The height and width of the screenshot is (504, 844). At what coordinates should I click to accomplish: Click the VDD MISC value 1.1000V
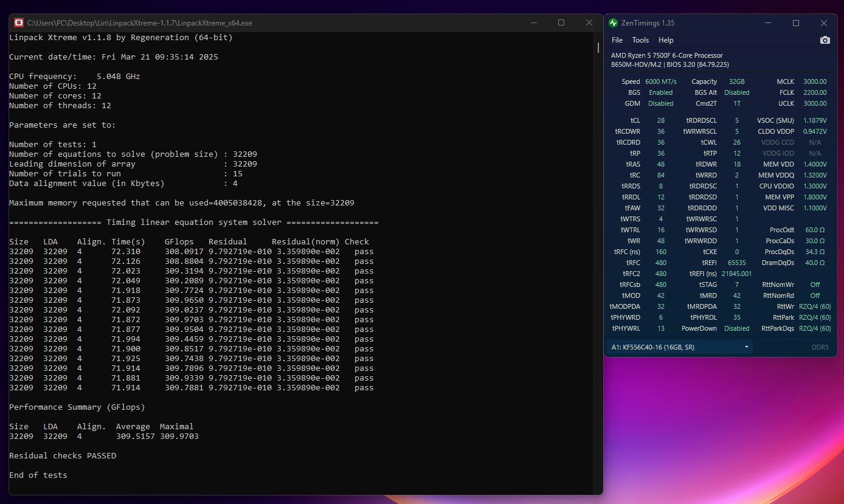tap(815, 208)
